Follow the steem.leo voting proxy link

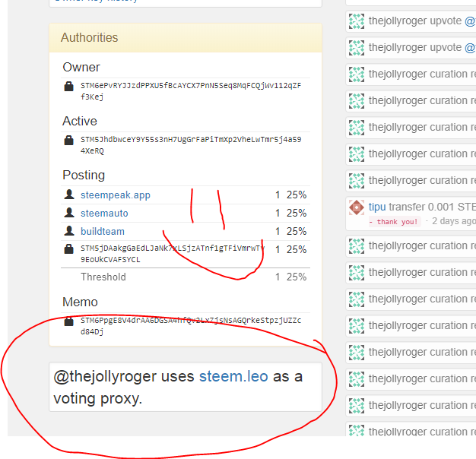click(x=233, y=376)
